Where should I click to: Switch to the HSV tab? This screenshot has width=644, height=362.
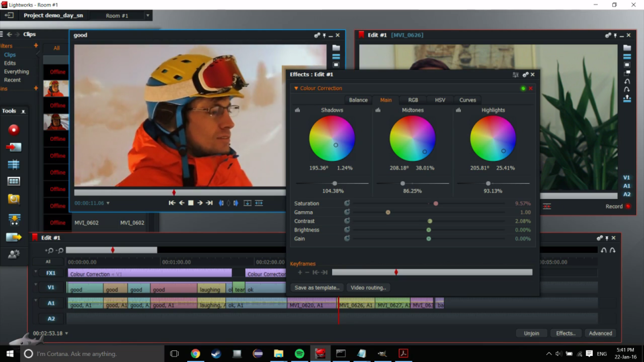click(x=440, y=100)
